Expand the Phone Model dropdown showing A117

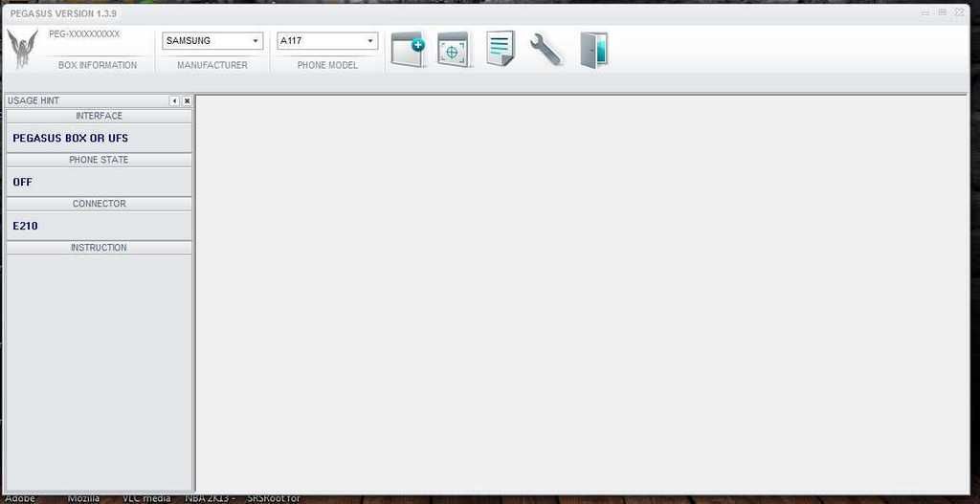click(327, 41)
